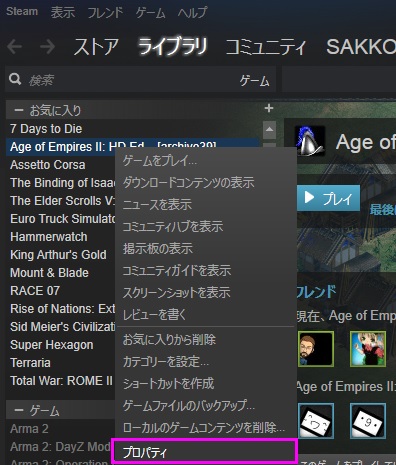This screenshot has width=396, height=465.
Task: Click the Age of Empires helmet icon
Action: click(x=310, y=141)
